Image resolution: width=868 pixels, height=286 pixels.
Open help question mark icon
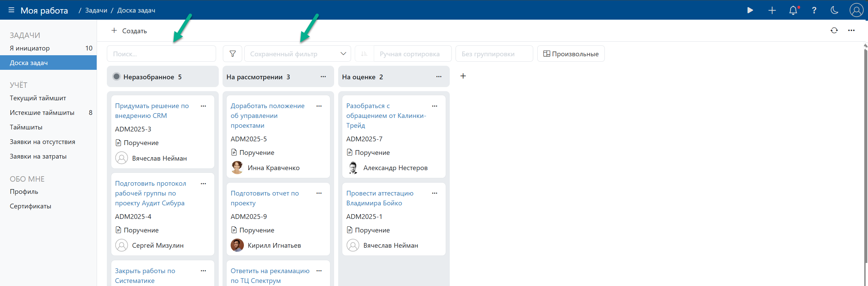point(814,10)
